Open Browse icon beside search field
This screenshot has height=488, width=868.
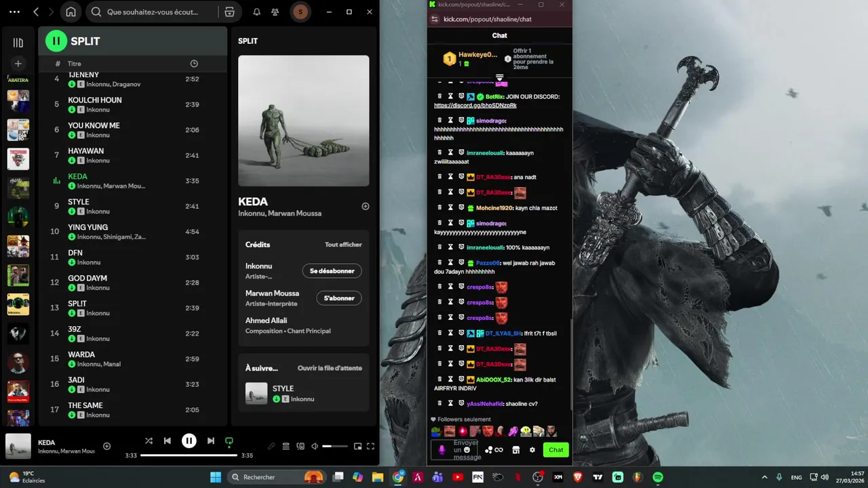229,12
